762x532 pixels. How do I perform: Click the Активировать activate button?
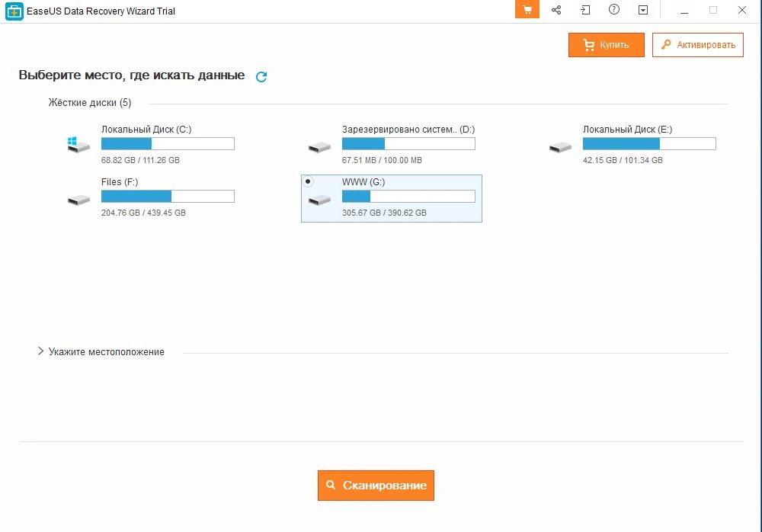point(698,45)
